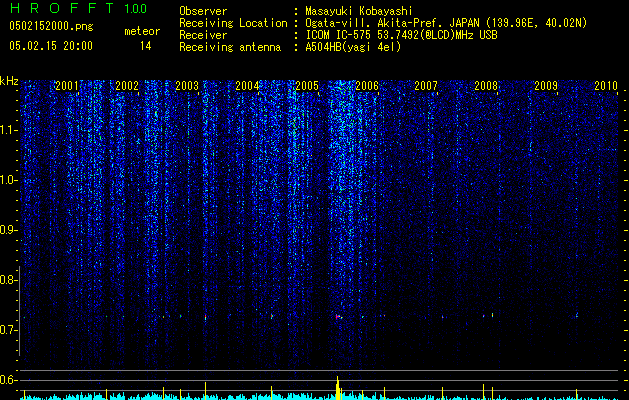Image resolution: width=629 pixels, height=400 pixels.
Task: Click the 2006 time marker
Action: (367, 86)
